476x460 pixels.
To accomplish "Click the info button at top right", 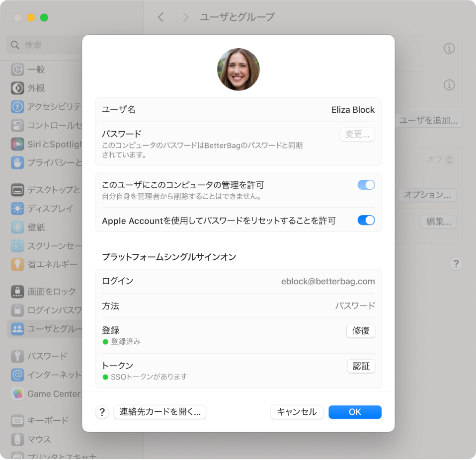I will click(x=449, y=47).
